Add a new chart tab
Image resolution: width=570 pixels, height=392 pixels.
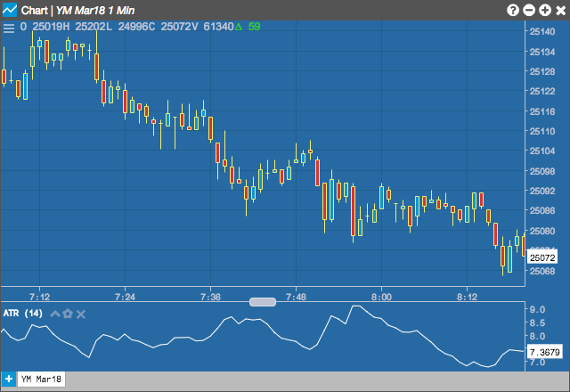coord(9,379)
